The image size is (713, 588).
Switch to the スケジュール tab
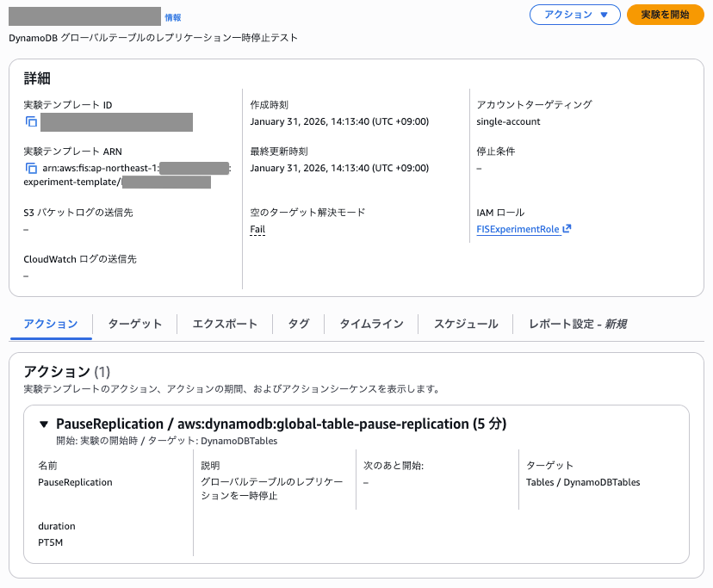click(x=466, y=324)
